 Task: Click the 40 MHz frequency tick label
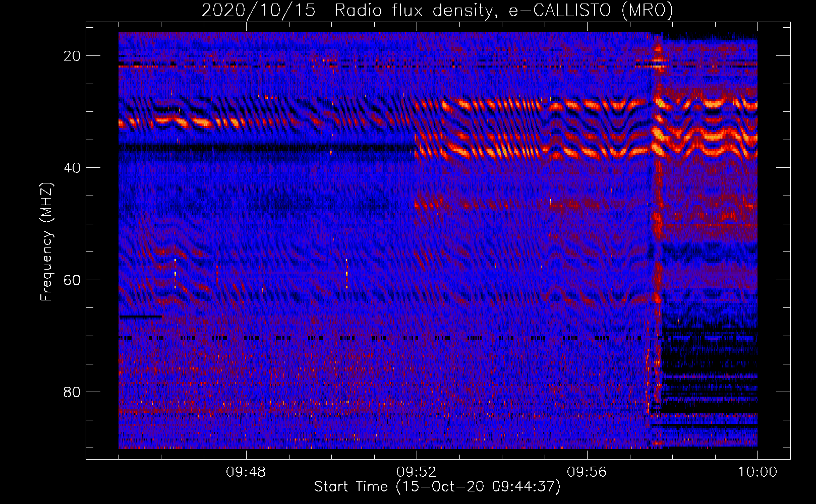coord(72,168)
